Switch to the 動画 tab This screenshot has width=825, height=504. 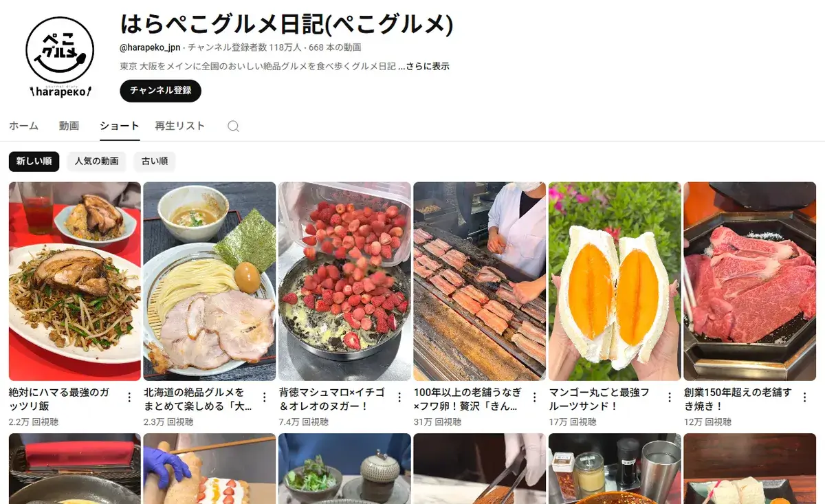(69, 126)
